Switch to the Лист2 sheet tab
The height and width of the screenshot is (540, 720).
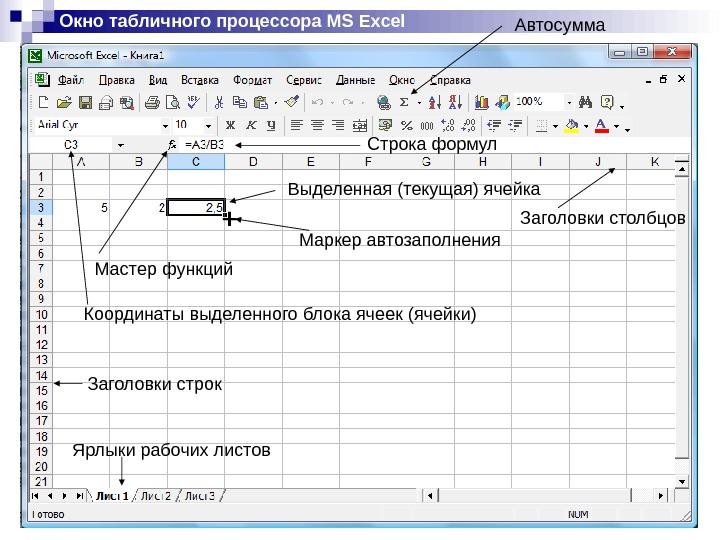tap(156, 496)
